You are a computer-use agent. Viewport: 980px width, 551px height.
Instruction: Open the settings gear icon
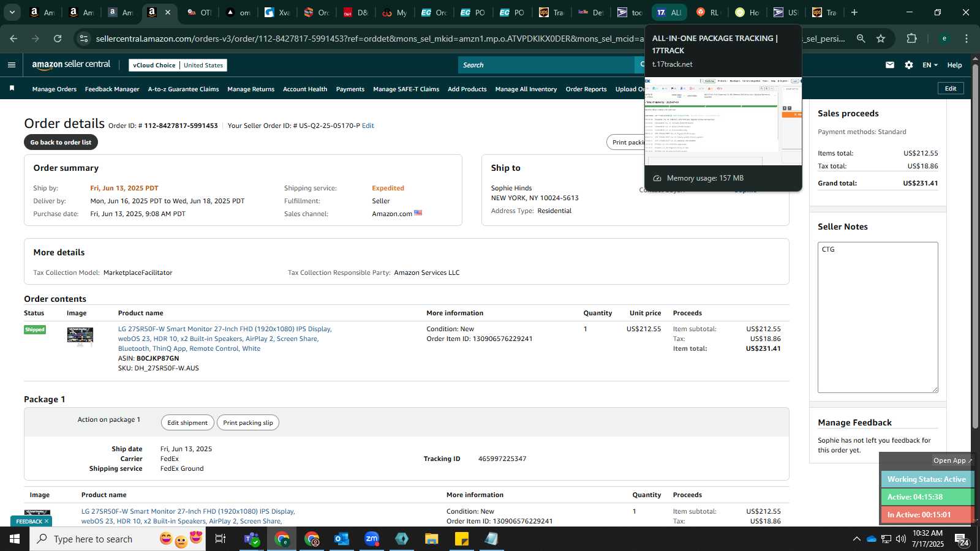coord(909,65)
